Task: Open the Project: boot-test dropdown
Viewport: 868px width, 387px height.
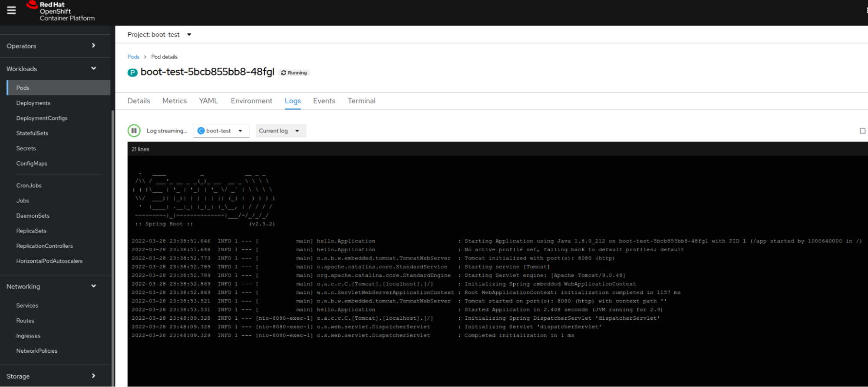Action: tap(159, 35)
